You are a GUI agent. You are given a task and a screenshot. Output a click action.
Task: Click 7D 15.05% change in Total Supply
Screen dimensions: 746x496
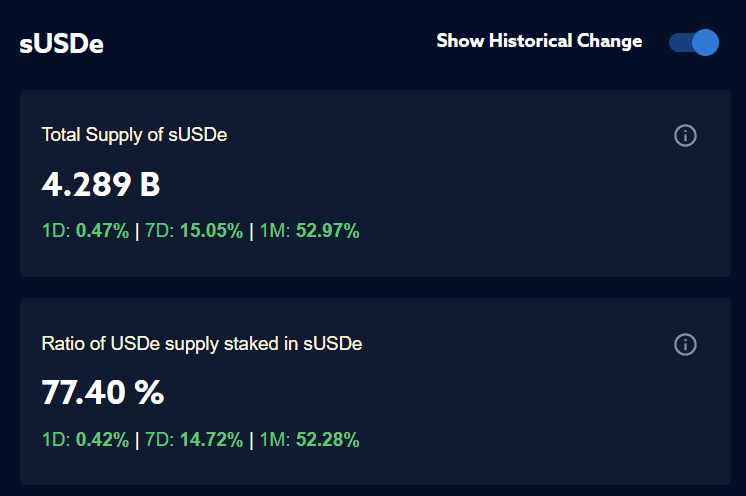pyautogui.click(x=209, y=231)
